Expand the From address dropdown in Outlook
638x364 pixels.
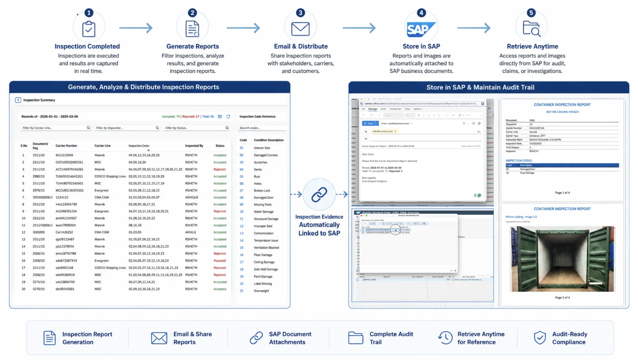coord(412,124)
